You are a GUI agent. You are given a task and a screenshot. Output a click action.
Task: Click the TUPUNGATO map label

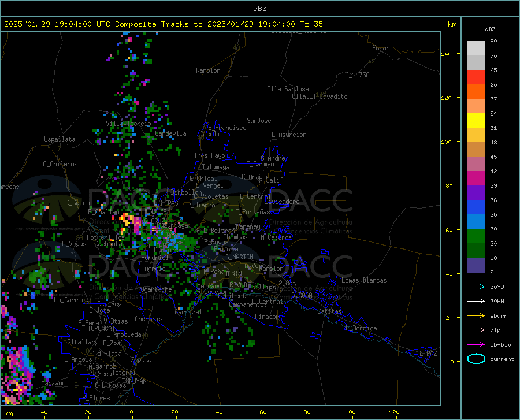[x=103, y=329]
